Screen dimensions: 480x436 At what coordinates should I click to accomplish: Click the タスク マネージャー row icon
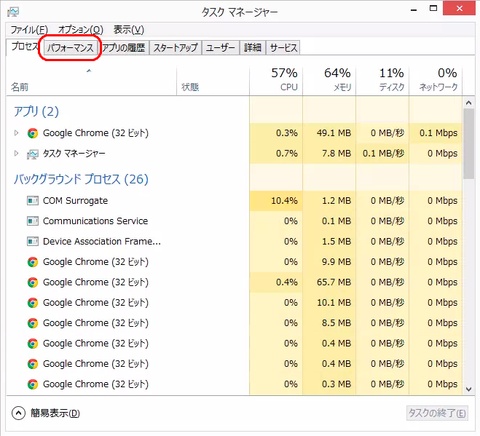point(33,154)
